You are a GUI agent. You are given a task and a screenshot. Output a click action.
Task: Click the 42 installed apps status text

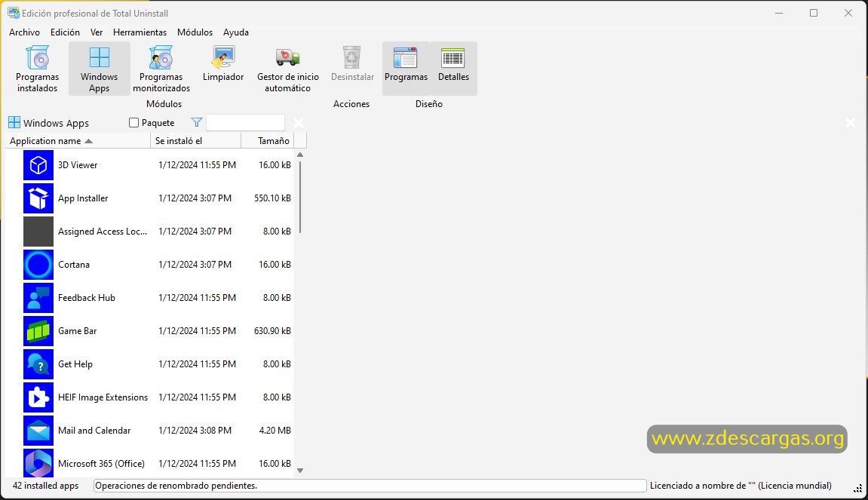click(45, 486)
